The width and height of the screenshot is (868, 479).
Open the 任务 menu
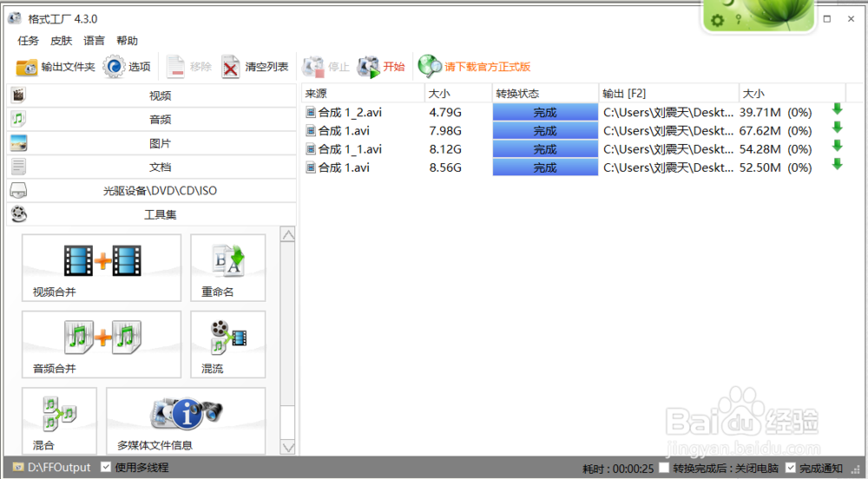[x=29, y=41]
